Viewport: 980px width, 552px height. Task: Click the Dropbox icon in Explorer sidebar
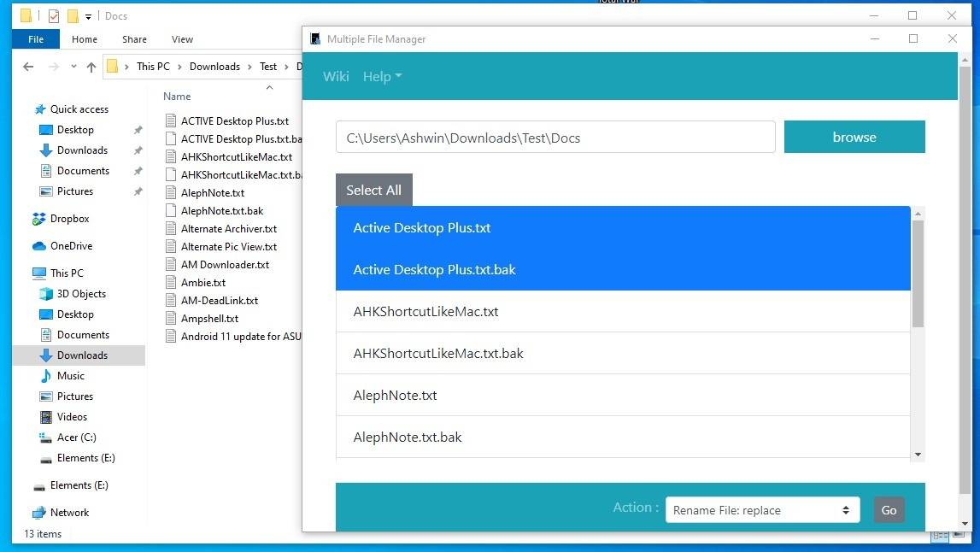coord(38,219)
